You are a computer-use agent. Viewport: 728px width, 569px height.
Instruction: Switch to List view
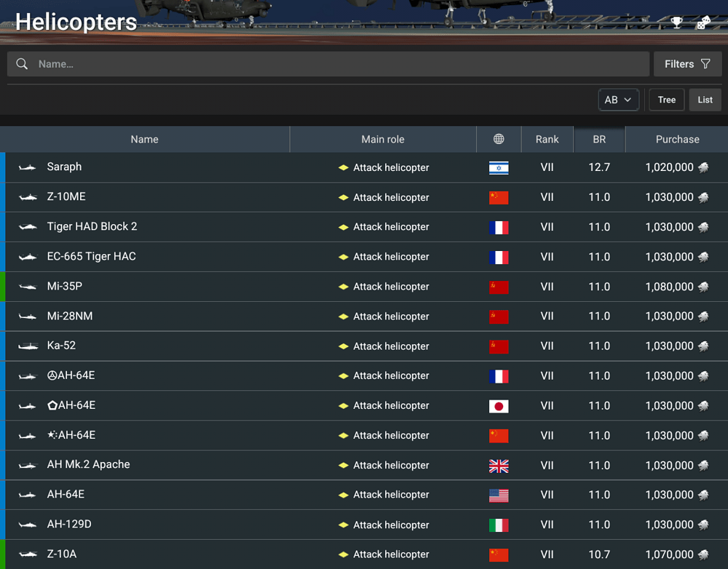click(705, 100)
